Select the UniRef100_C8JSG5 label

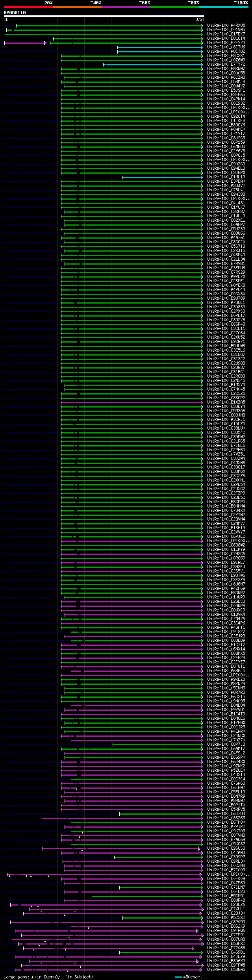click(226, 138)
